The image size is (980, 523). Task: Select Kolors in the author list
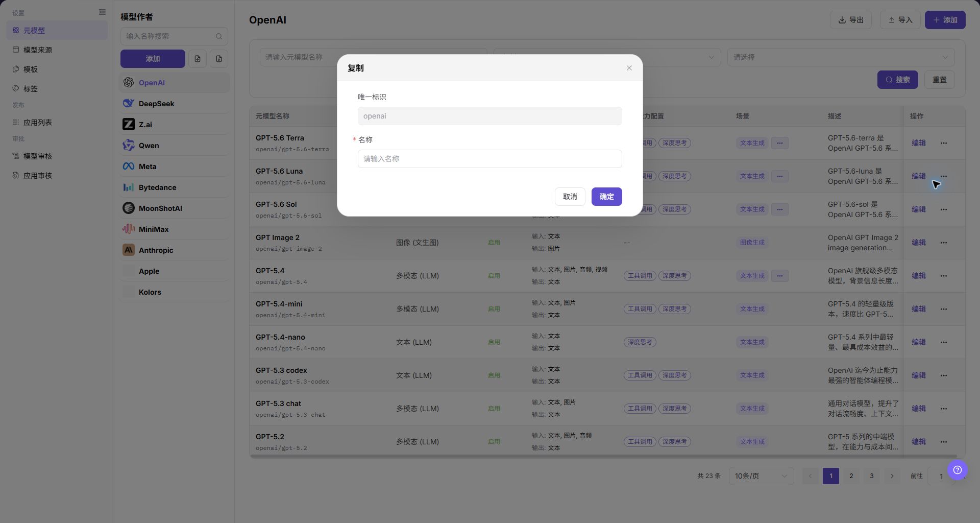point(175,292)
